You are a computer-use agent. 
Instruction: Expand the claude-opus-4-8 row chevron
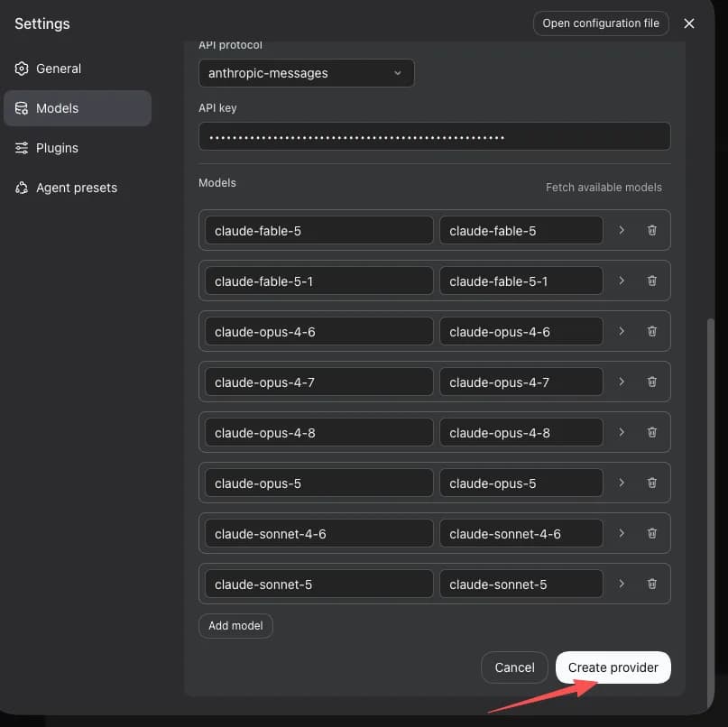622,432
